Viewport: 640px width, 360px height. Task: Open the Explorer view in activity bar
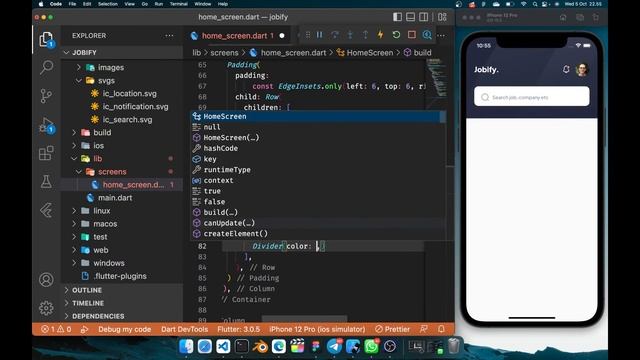pos(46,40)
